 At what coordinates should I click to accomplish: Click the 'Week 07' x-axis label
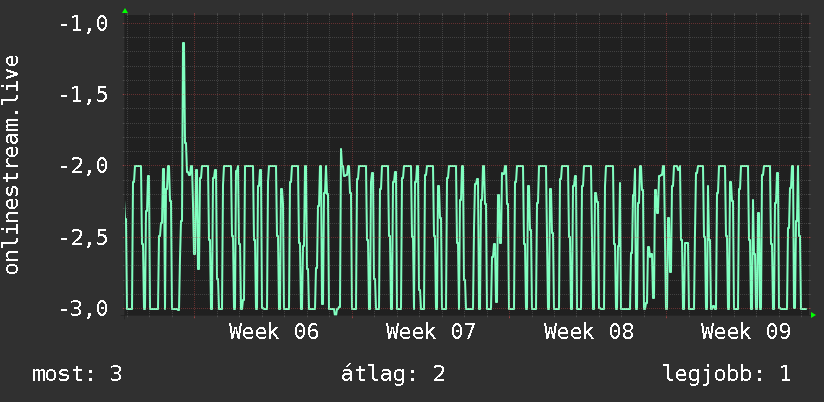431,332
